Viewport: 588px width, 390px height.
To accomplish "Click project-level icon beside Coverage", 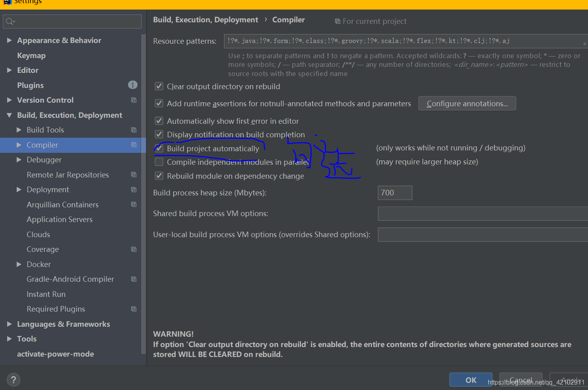I will tap(134, 250).
